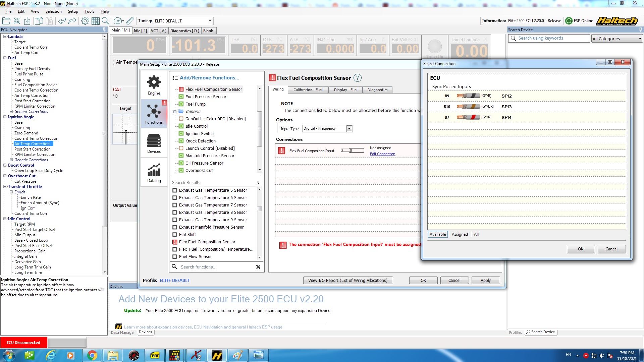Open the Tuning profile dropdown

pyautogui.click(x=210, y=21)
